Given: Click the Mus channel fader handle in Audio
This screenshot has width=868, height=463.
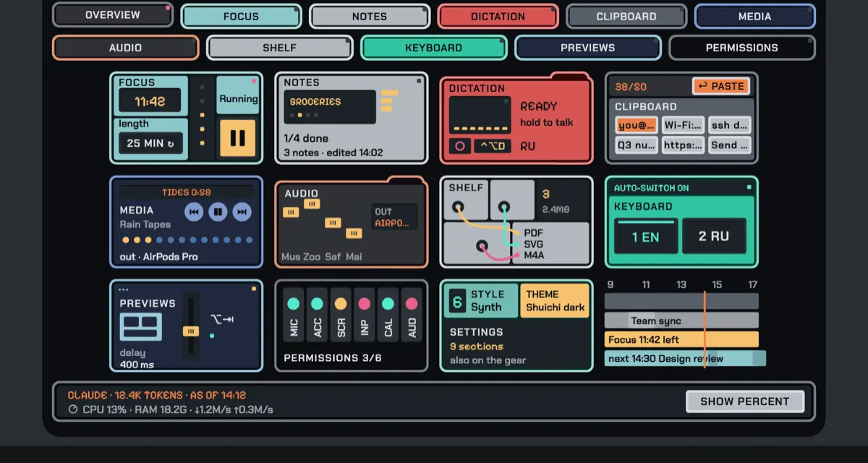Looking at the screenshot, I should coord(291,212).
